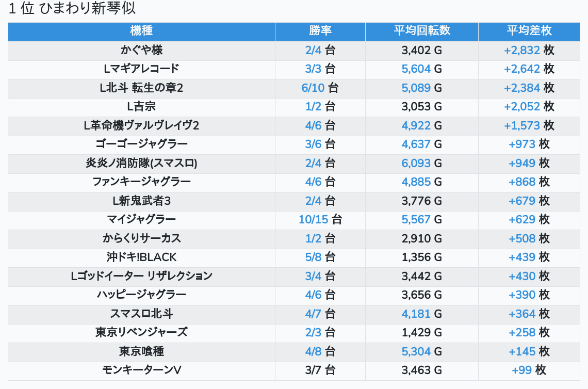Screen dimensions: 588x389
Task: Sort by 平均回転数 column header
Action: (421, 31)
